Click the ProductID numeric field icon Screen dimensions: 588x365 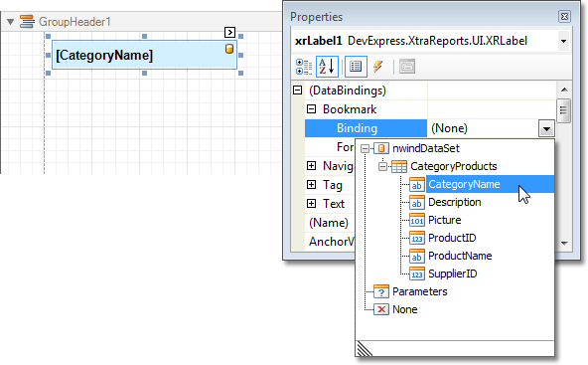click(x=416, y=238)
